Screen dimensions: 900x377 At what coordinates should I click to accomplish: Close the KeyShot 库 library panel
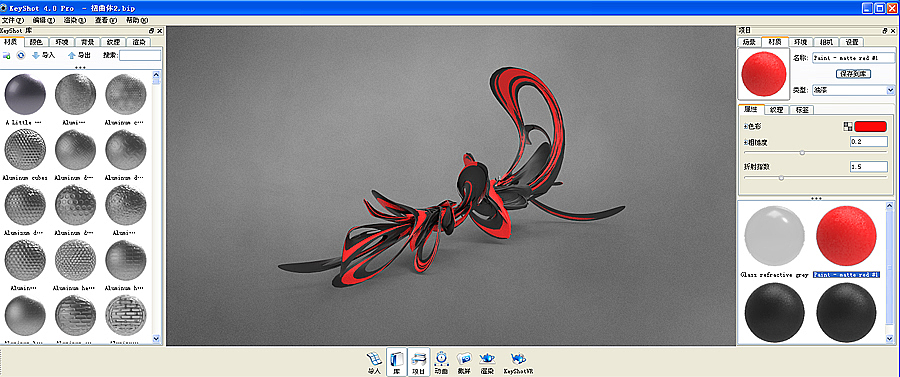coord(160,30)
